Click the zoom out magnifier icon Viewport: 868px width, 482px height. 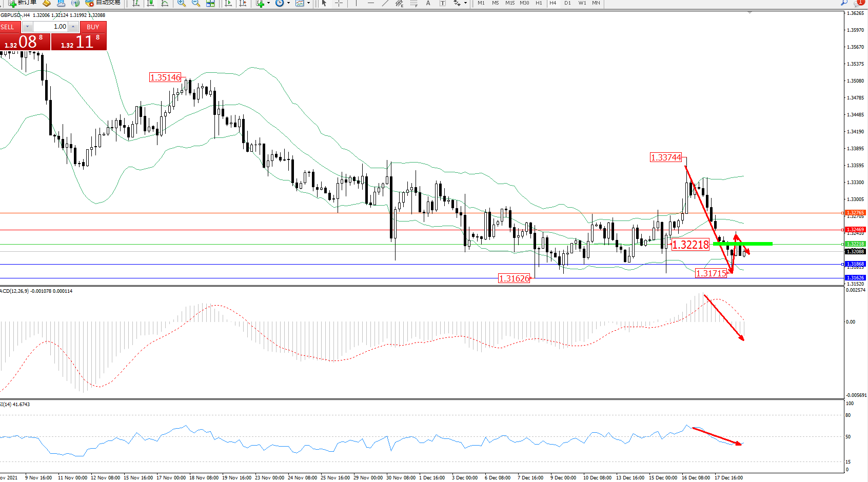click(x=195, y=3)
